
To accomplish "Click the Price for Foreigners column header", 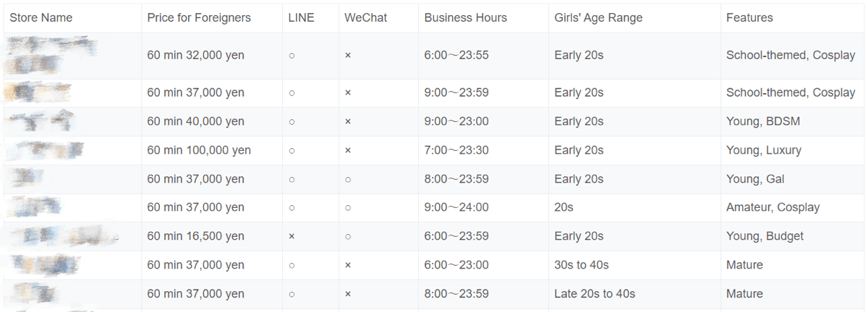I will pyautogui.click(x=199, y=18).
